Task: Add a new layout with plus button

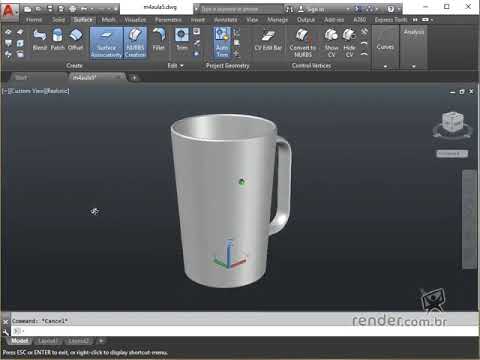Action: tap(101, 341)
